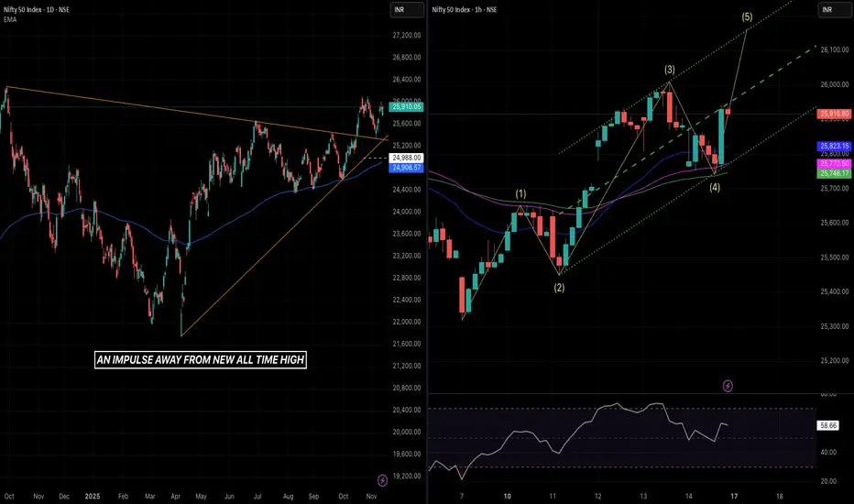Click the Nifty 50 Index 1D NSE title

click(x=37, y=10)
